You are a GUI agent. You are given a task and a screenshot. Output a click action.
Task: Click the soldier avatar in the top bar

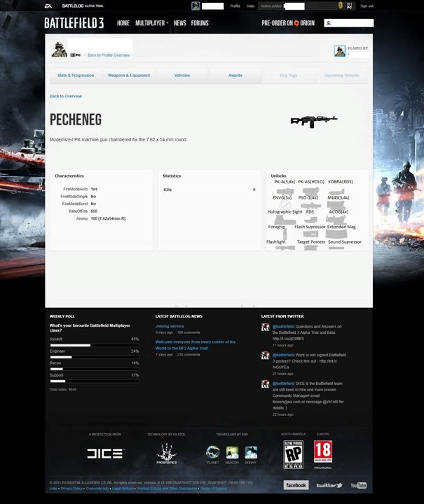(x=196, y=6)
